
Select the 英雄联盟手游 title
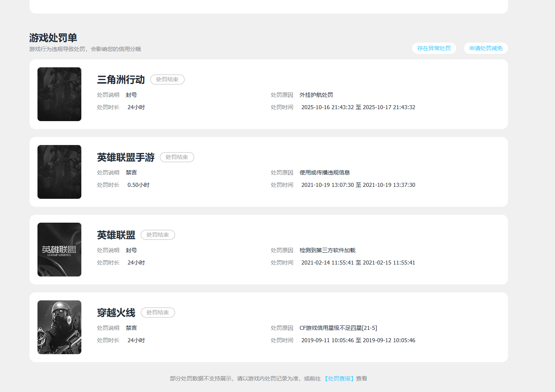pyautogui.click(x=126, y=157)
